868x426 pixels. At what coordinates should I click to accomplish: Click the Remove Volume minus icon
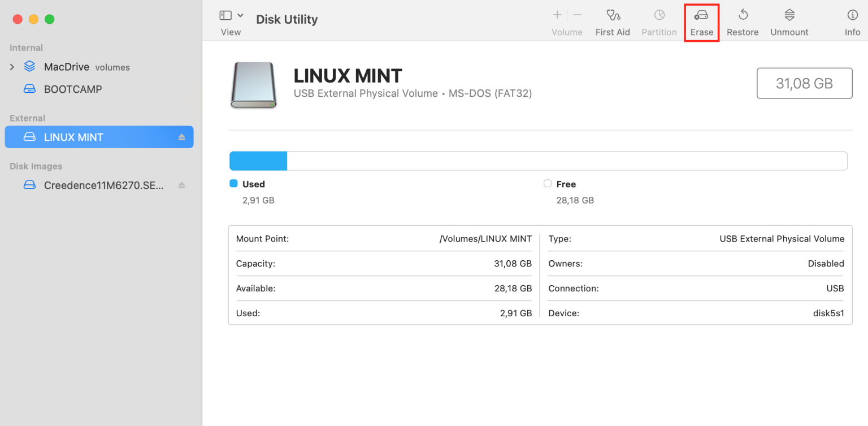coord(576,15)
